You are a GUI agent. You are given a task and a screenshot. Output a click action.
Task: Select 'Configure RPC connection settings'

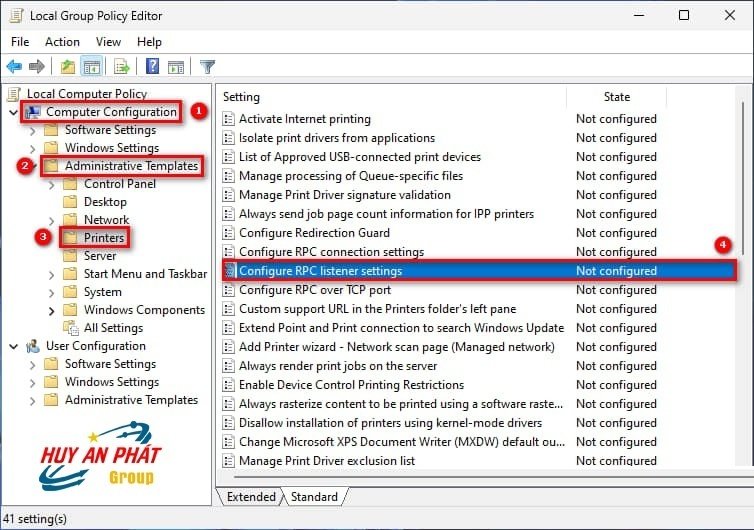(331, 252)
